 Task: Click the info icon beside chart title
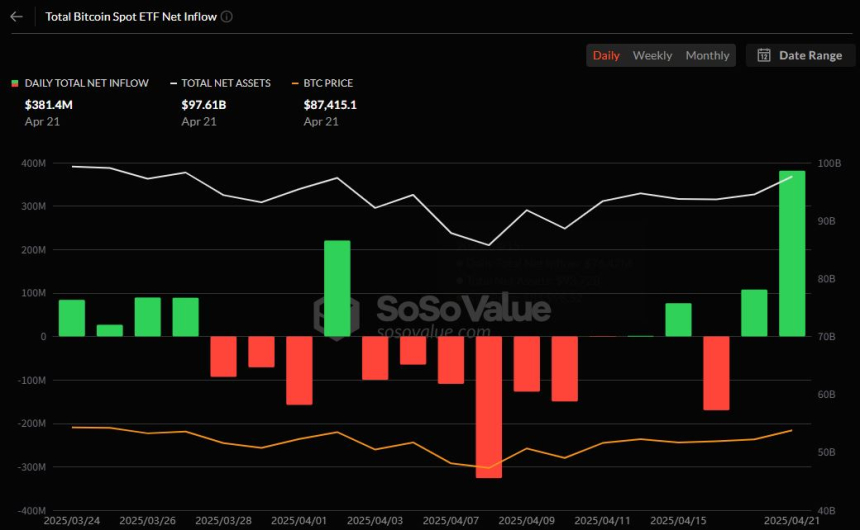[x=227, y=17]
